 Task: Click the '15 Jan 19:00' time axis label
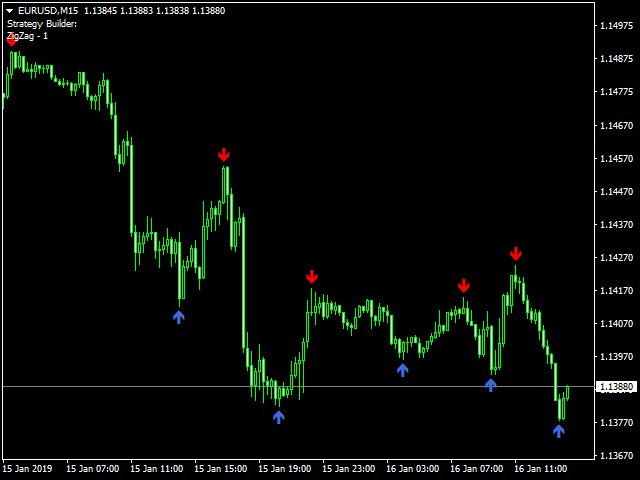coord(285,469)
